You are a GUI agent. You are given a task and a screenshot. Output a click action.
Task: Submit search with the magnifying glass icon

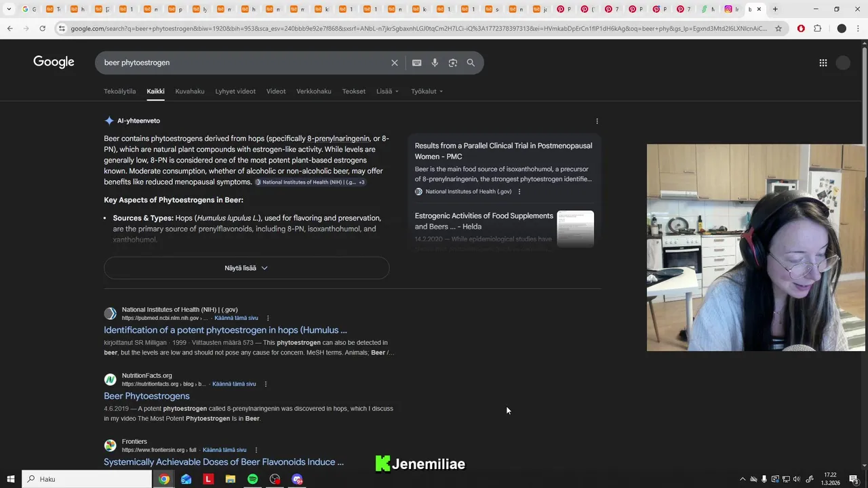pyautogui.click(x=471, y=62)
